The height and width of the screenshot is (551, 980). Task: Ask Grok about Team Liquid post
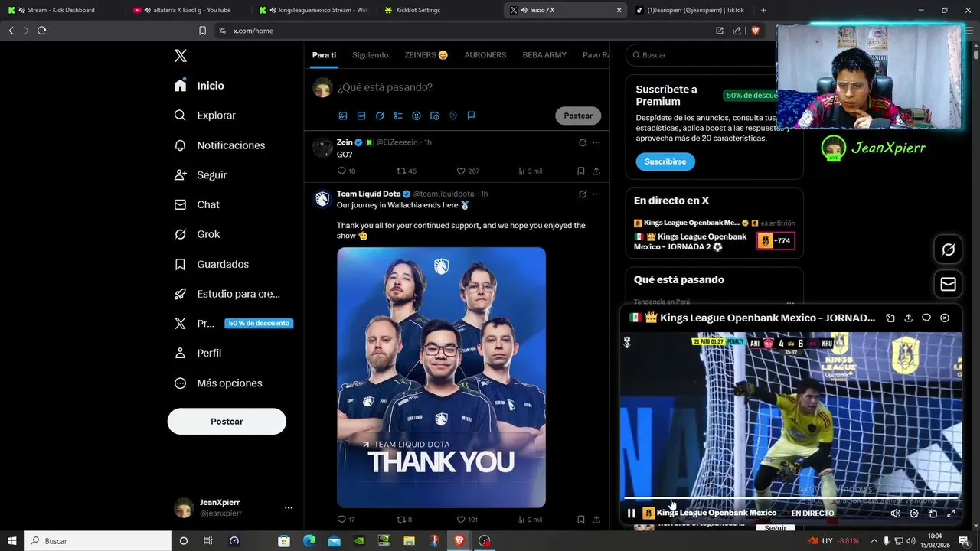(583, 194)
